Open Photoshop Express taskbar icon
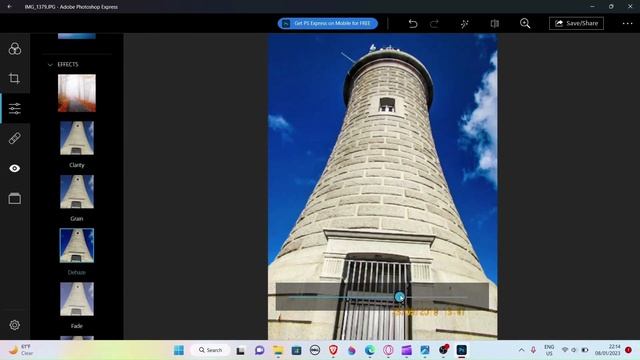640x360 pixels. click(462, 350)
